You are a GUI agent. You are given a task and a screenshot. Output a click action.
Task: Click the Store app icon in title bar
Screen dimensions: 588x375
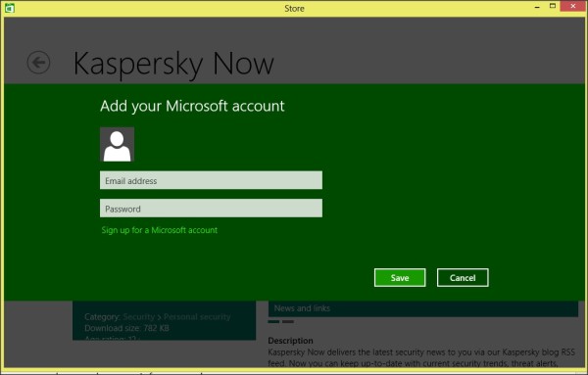[x=10, y=8]
